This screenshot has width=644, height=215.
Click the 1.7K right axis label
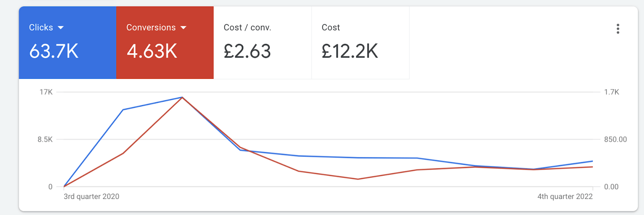[611, 92]
